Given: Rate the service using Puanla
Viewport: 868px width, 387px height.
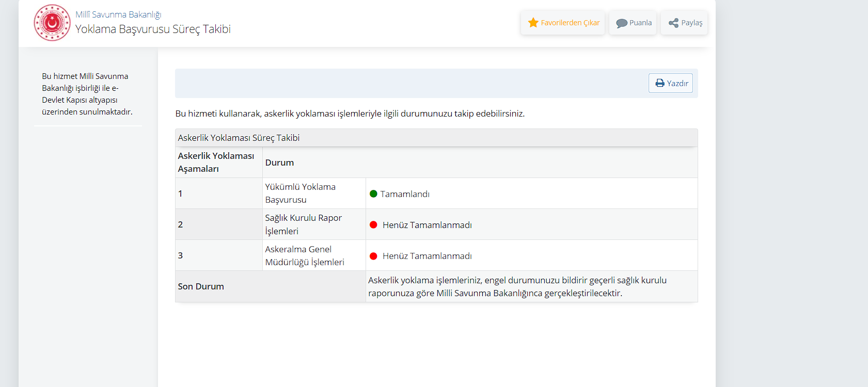Looking at the screenshot, I should click(633, 23).
